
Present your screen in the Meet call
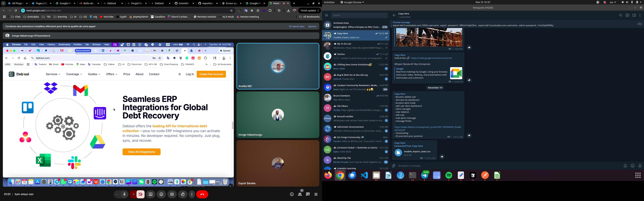pos(150,194)
